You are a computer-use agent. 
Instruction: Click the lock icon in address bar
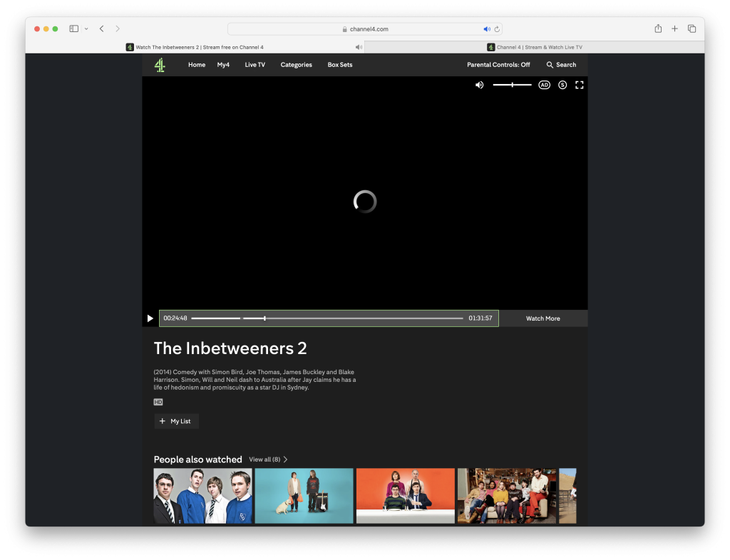pos(344,28)
